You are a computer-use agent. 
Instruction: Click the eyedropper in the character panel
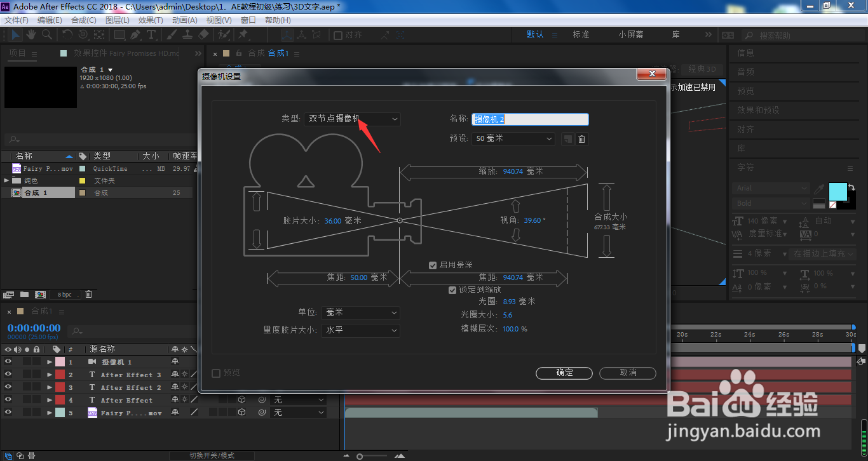point(820,189)
